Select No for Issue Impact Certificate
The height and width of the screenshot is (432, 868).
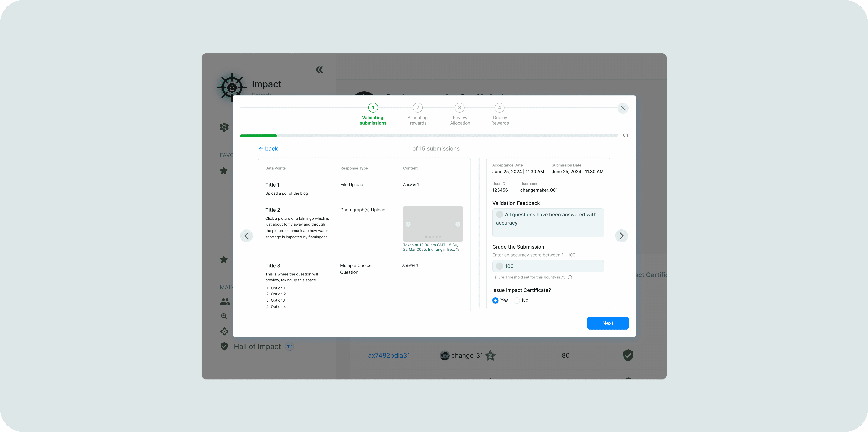517,301
